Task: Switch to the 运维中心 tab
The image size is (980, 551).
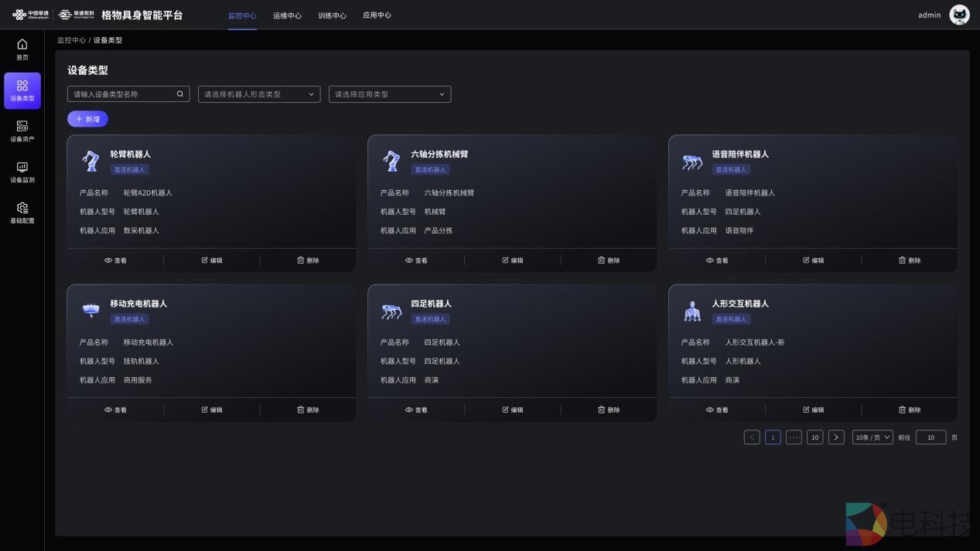Action: click(287, 15)
